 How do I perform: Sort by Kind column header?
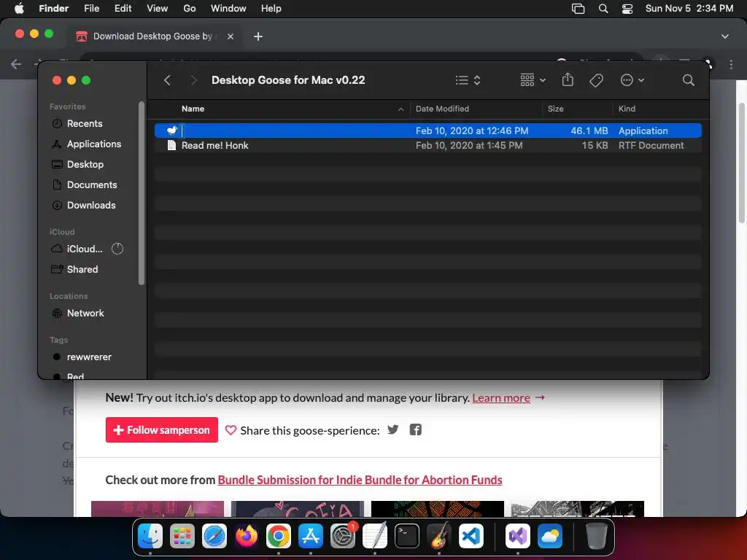point(627,109)
